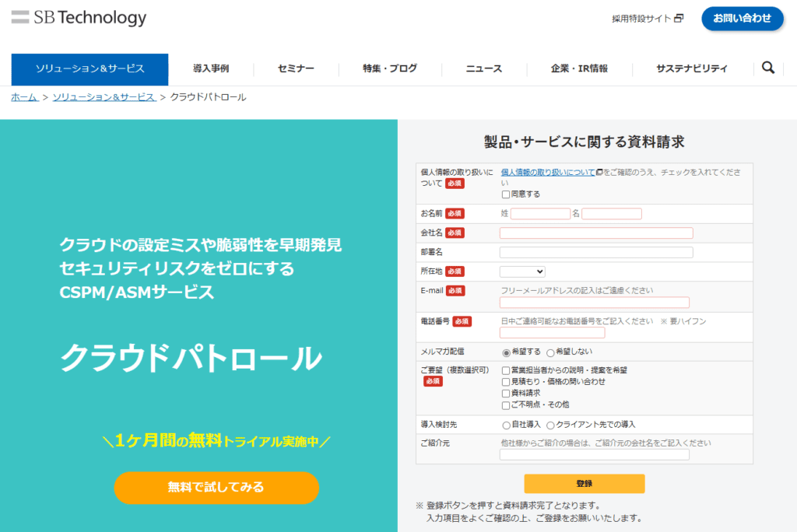This screenshot has height=532, width=797.
Task: Check the 資料請求 checkbox
Action: tap(506, 394)
